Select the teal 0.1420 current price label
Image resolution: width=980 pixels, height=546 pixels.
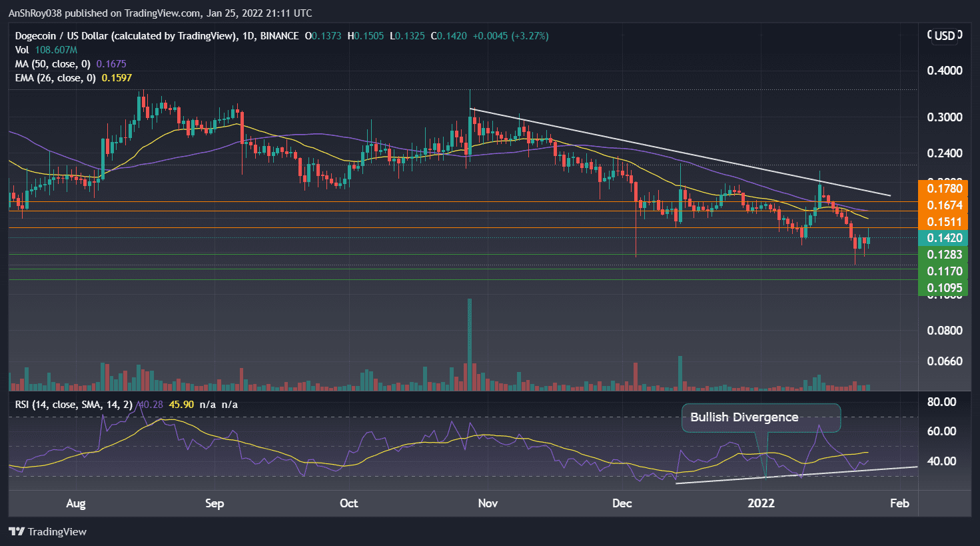pos(943,237)
